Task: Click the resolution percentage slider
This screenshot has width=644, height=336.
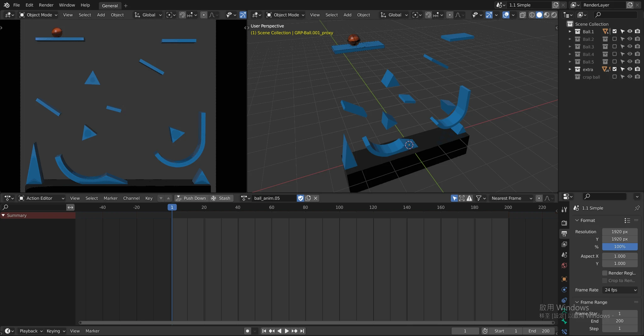Action: click(620, 247)
